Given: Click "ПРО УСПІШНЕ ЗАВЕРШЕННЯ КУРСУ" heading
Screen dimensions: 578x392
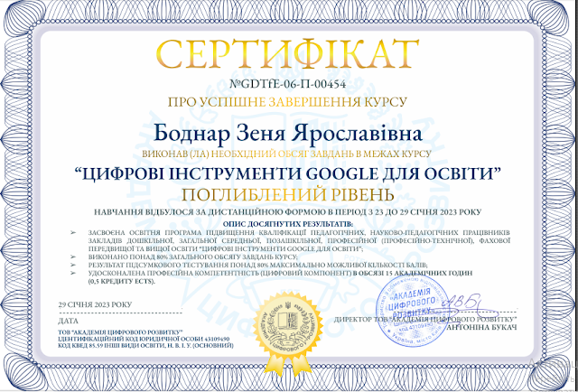Looking at the screenshot, I should coord(287,102).
